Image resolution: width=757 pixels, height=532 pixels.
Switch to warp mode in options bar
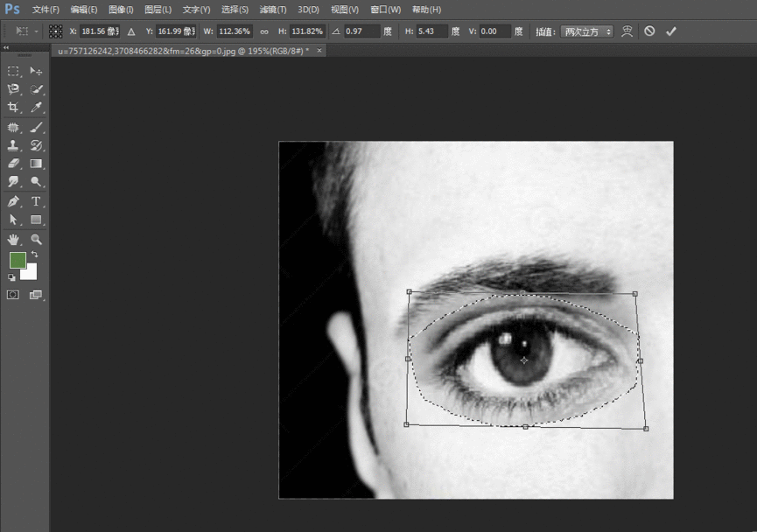[627, 31]
